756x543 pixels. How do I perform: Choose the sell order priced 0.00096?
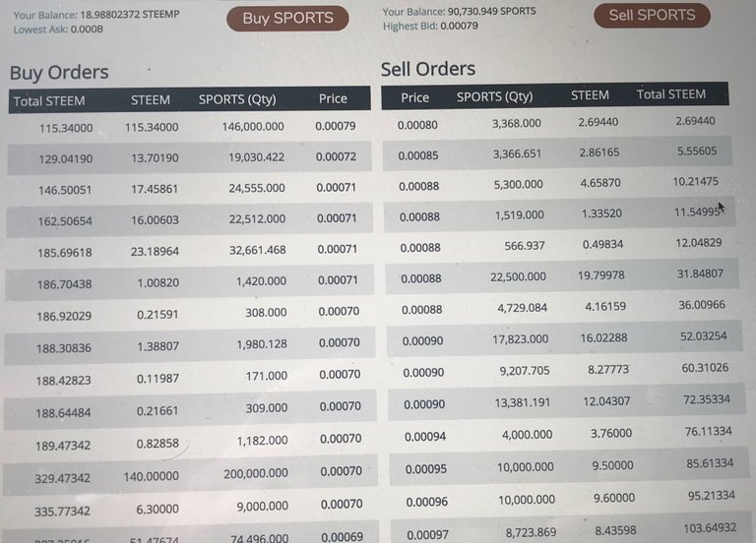pos(570,500)
